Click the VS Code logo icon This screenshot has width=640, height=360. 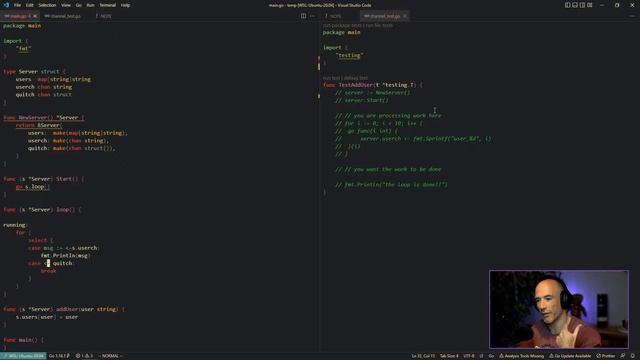tap(6, 5)
